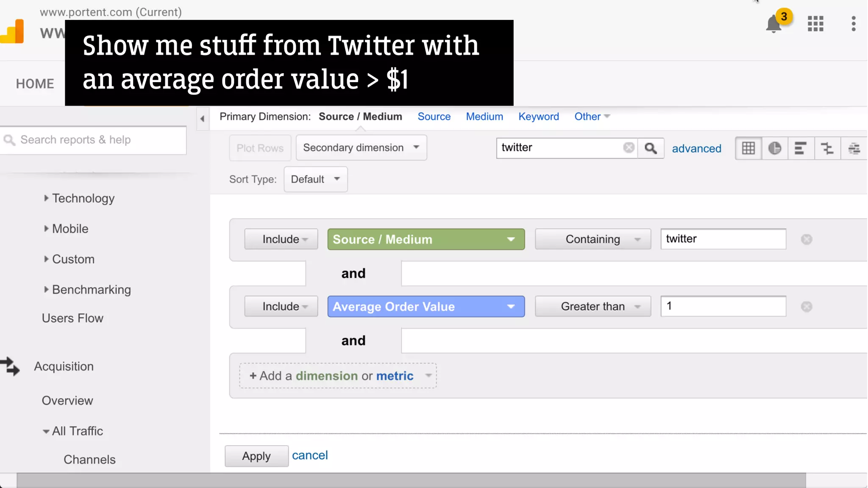
Task: Click the cancel link
Action: [310, 455]
